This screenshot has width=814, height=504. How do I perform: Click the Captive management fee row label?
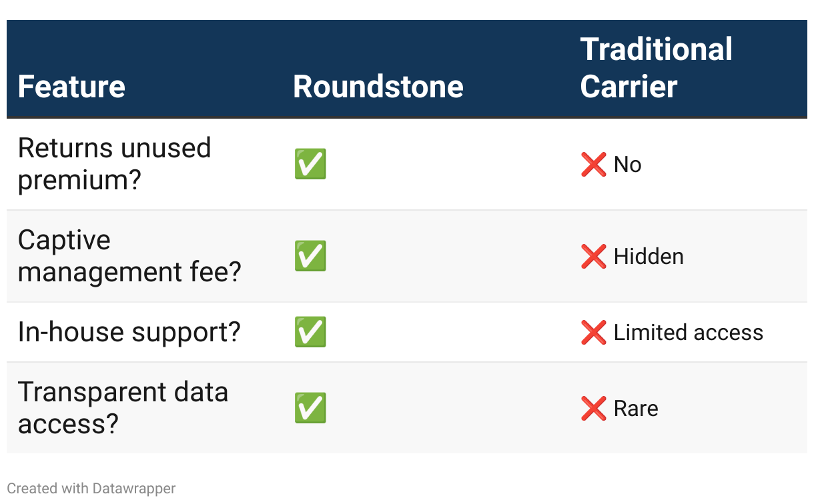pyautogui.click(x=129, y=256)
